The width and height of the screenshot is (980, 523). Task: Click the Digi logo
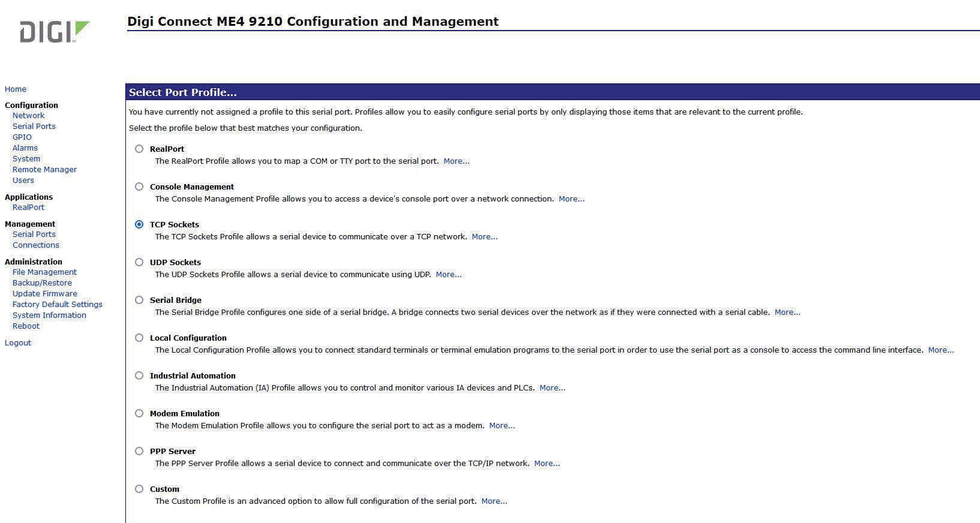54,32
